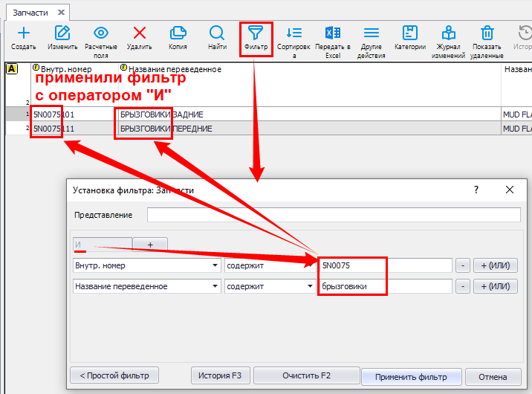Click the Применить фильтр button
The height and width of the screenshot is (394, 532).
coord(411,376)
